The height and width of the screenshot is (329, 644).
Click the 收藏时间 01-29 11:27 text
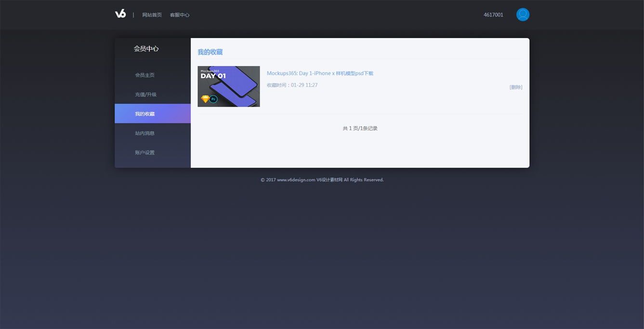tap(292, 85)
